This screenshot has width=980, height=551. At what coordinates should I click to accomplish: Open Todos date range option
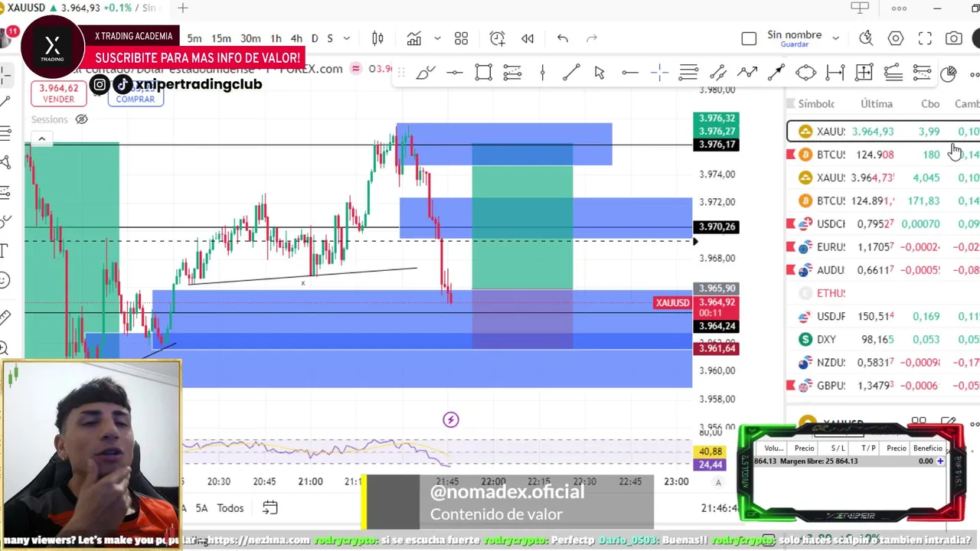(x=230, y=508)
